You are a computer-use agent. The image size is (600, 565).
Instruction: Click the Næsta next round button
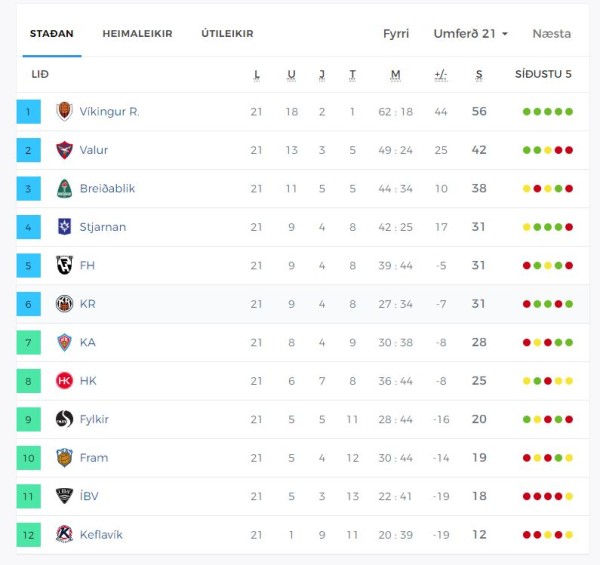click(552, 34)
